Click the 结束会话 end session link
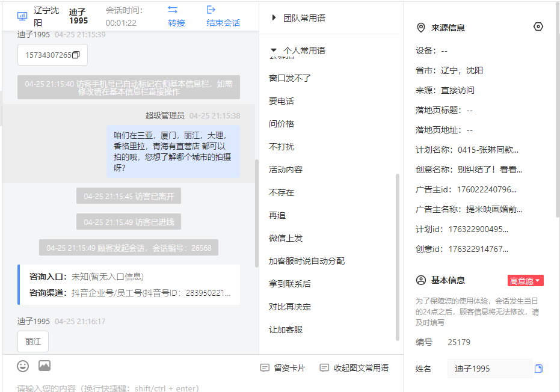Image resolution: width=560 pixels, height=392 pixels. [x=223, y=23]
